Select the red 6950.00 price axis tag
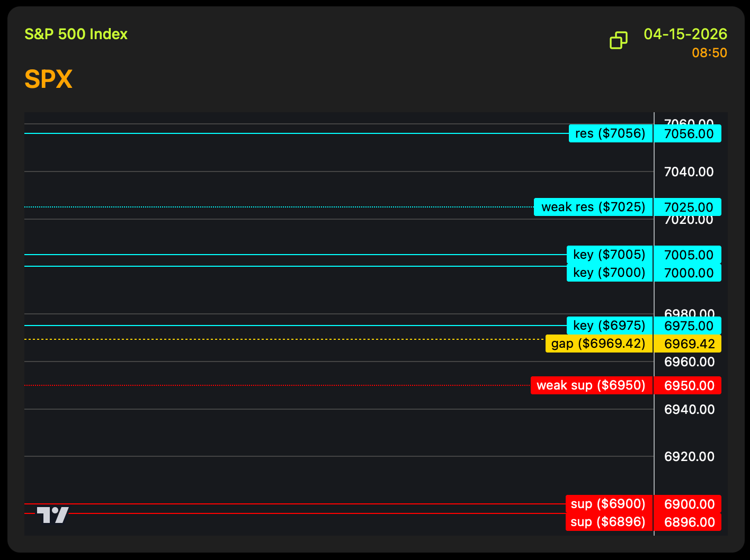This screenshot has height=560, width=750. 688,385
